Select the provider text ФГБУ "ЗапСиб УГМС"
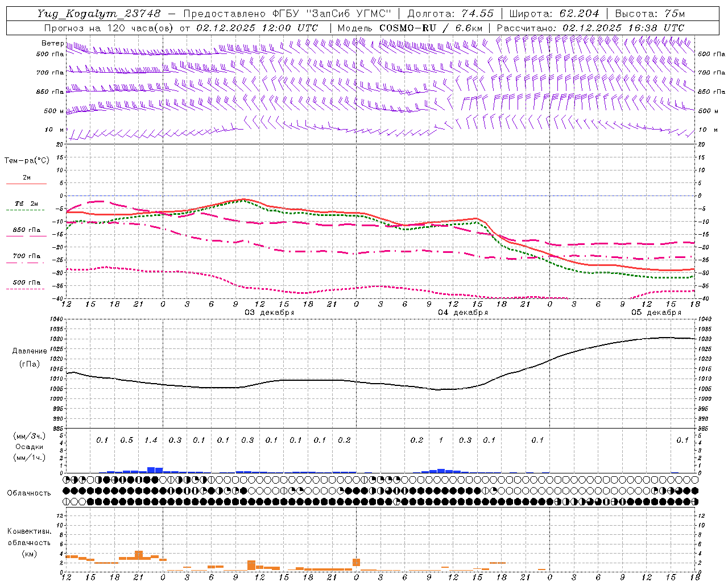The height and width of the screenshot is (582, 728). click(x=332, y=14)
